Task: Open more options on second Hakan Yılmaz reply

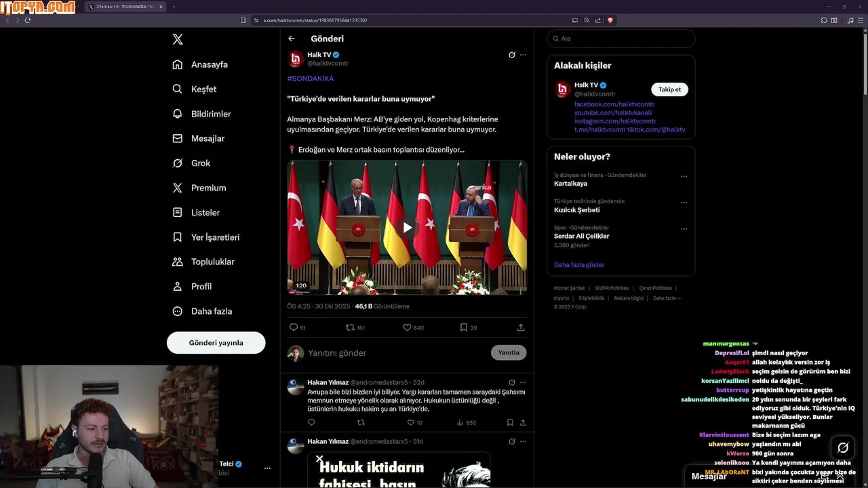Action: click(523, 441)
